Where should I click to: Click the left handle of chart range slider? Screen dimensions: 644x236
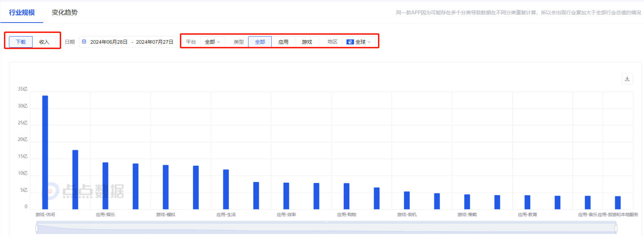pyautogui.click(x=37, y=228)
